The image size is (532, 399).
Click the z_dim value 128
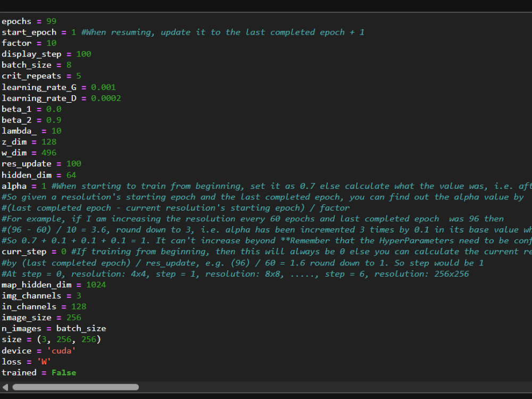[x=49, y=142]
